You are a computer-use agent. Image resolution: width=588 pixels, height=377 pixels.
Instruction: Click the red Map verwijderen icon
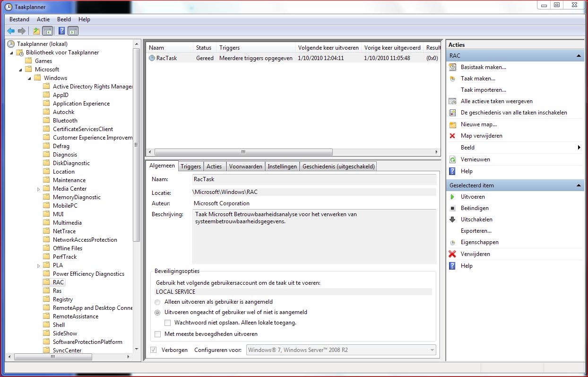(x=452, y=136)
